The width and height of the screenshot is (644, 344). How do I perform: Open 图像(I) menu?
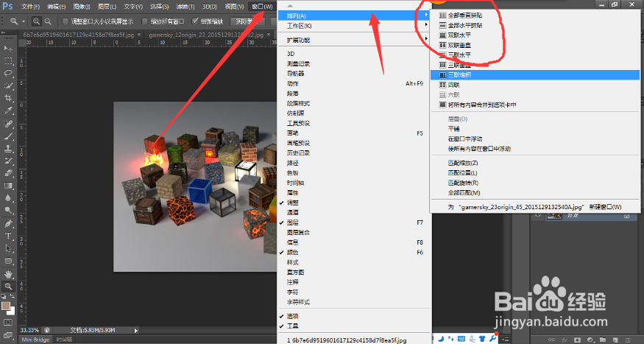(82, 7)
